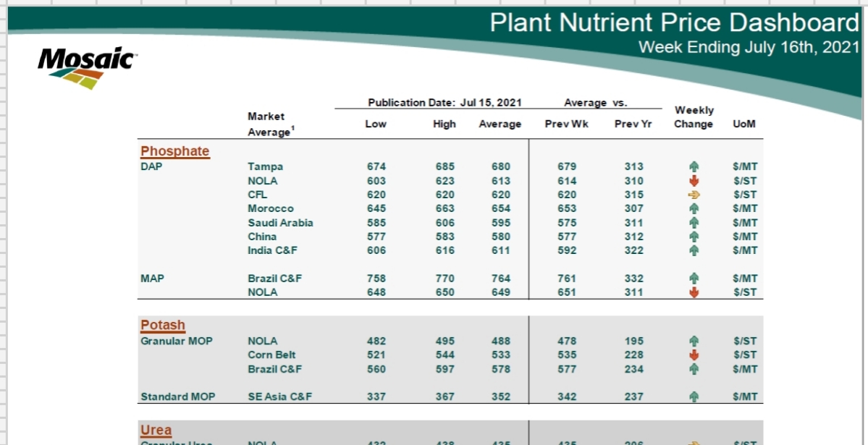868x445 pixels.
Task: Select the up arrow in SE Asia C&F row
Action: click(x=694, y=397)
